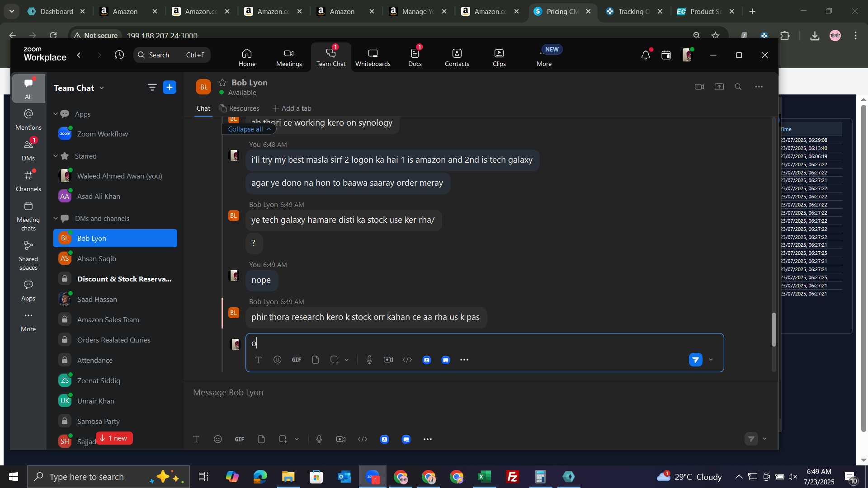This screenshot has width=868, height=488.
Task: Open Discount & Stock Reservation channel
Action: pos(115,279)
